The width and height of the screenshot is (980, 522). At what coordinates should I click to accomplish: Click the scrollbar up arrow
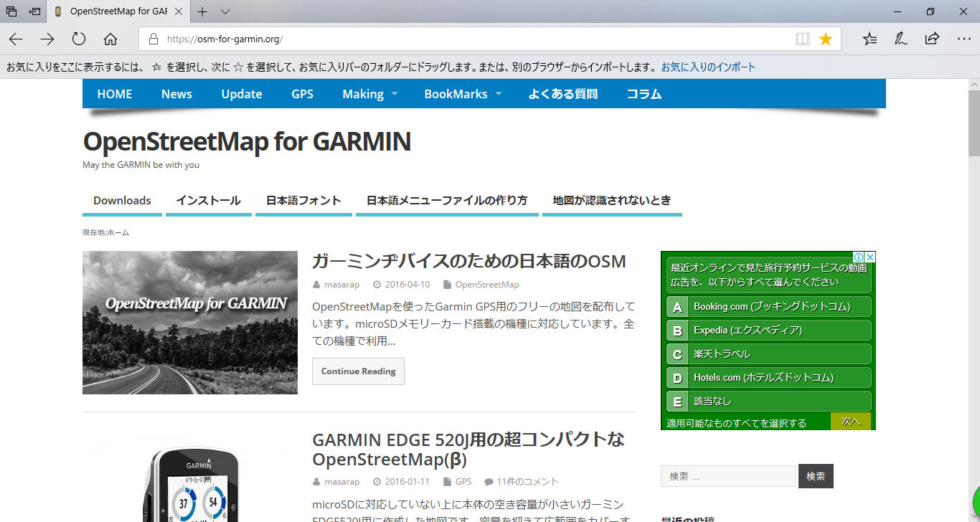pyautogui.click(x=974, y=85)
